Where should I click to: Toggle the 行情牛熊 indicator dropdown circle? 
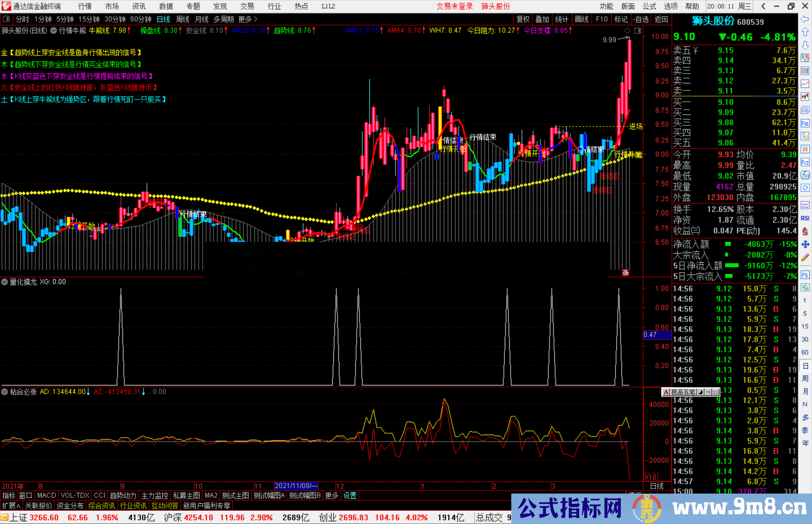click(54, 30)
